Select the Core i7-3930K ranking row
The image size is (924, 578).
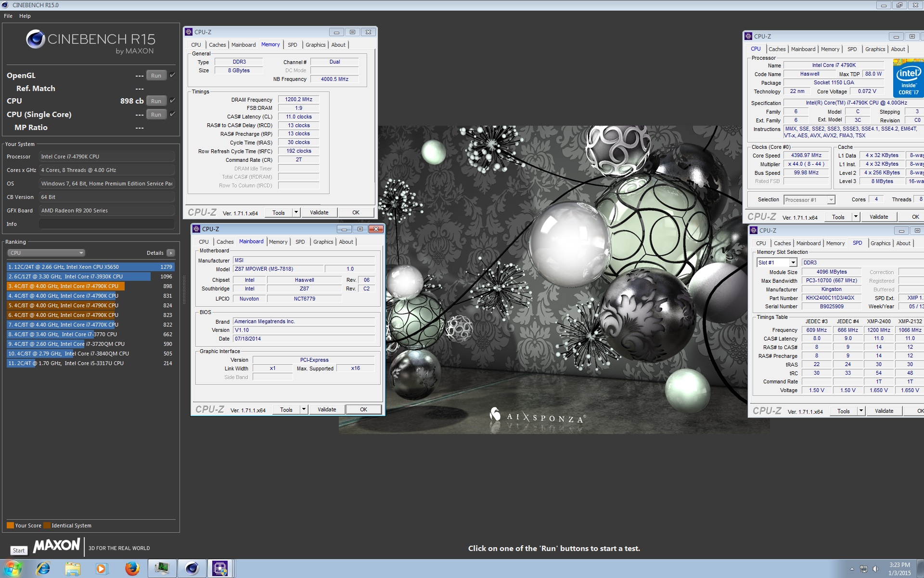[x=90, y=276]
